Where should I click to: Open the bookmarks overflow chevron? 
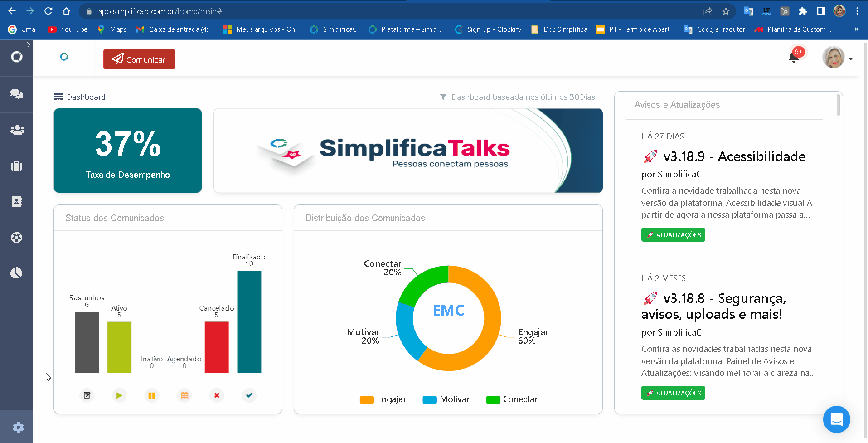856,29
